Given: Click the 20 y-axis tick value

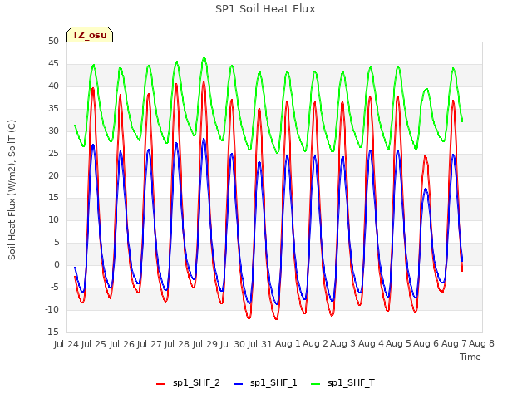Looking at the screenshot, I should click(x=53, y=175).
